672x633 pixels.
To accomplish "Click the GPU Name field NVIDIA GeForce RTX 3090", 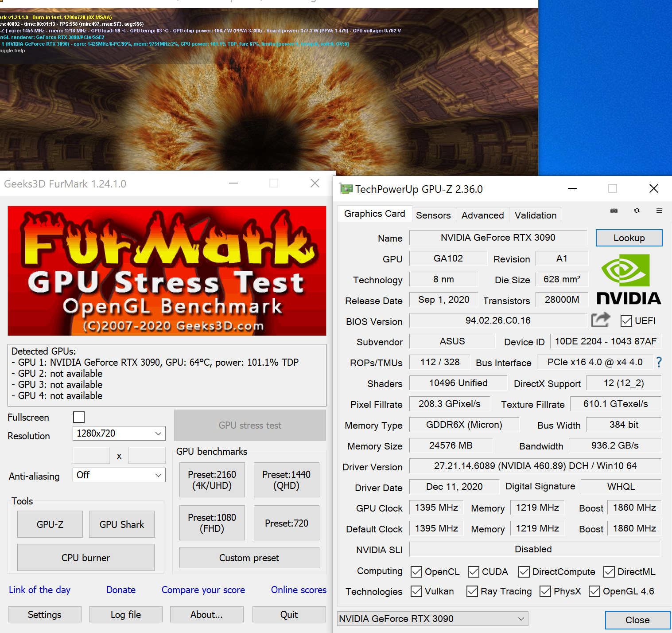I will tap(498, 238).
